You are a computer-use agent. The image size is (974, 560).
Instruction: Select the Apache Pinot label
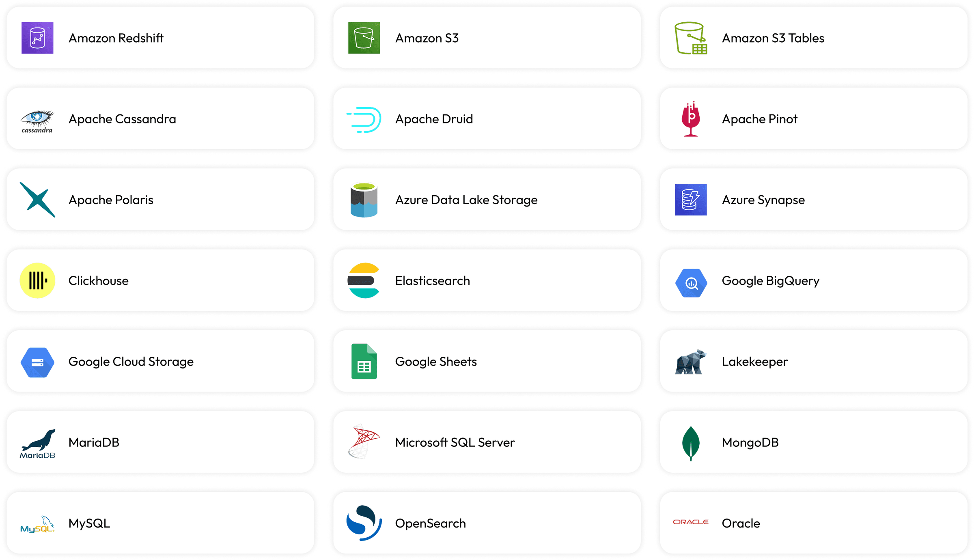pyautogui.click(x=760, y=119)
